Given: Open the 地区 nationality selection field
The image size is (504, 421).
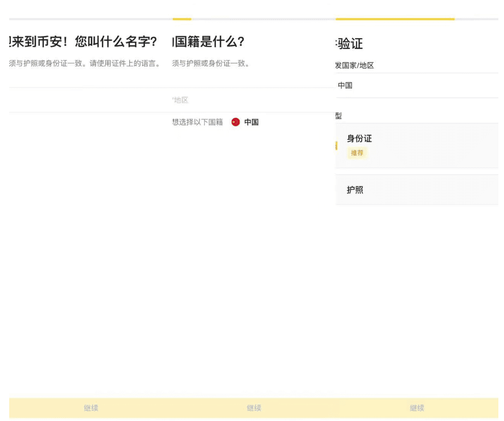Looking at the screenshot, I should 254,100.
